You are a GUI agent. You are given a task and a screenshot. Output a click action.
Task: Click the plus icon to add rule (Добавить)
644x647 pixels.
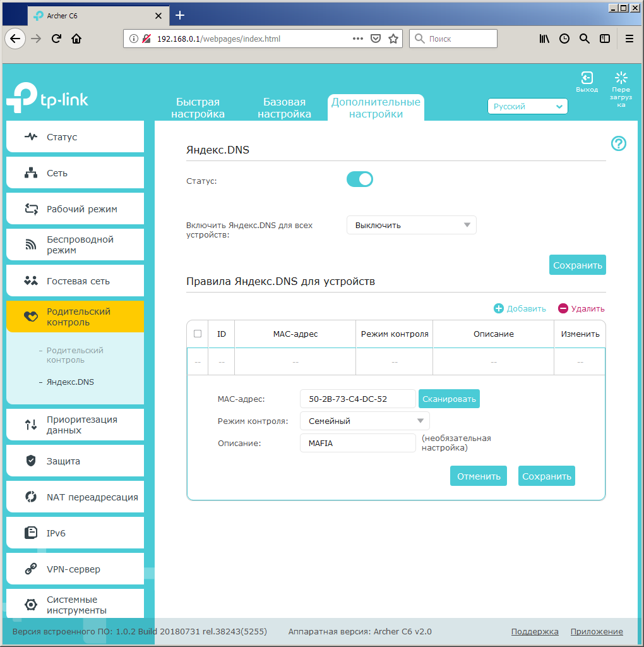(499, 308)
